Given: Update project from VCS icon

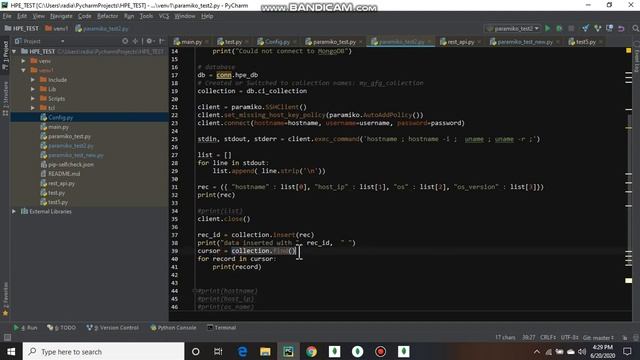Looking at the screenshot, I should [585, 28].
